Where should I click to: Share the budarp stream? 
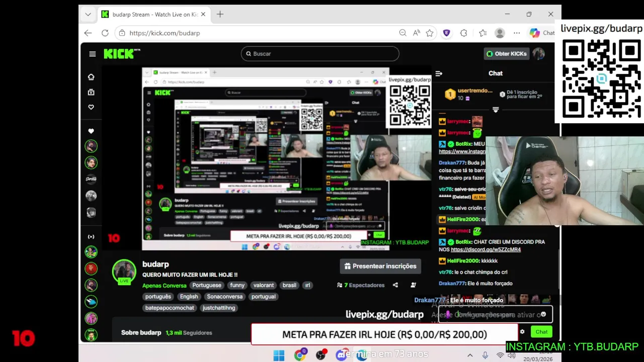(395, 285)
